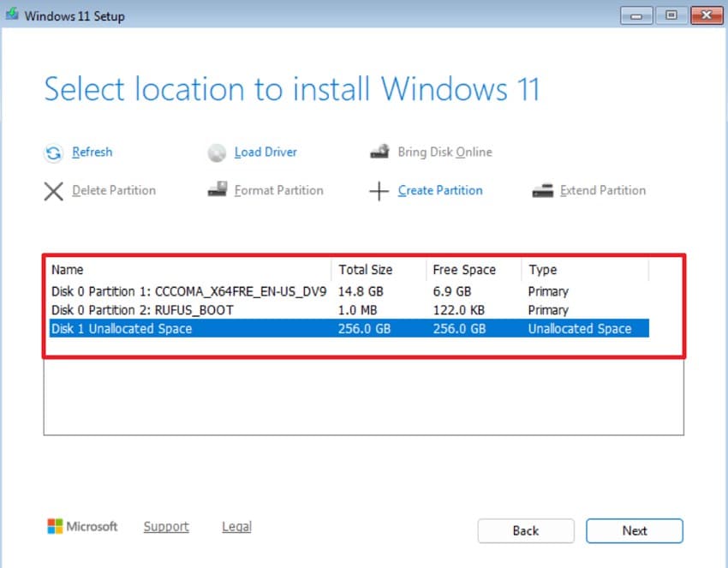Sort by the Type column header
This screenshot has width=728, height=568.
(585, 270)
